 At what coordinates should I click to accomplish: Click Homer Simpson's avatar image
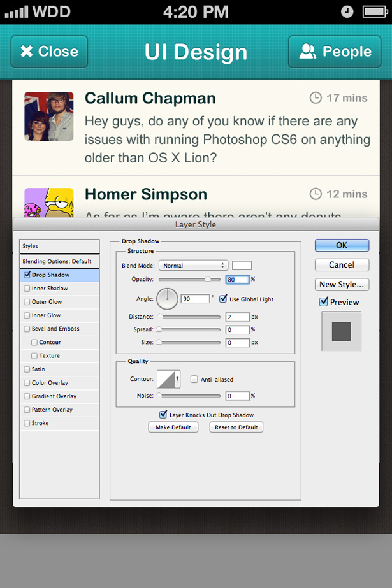coord(49,202)
